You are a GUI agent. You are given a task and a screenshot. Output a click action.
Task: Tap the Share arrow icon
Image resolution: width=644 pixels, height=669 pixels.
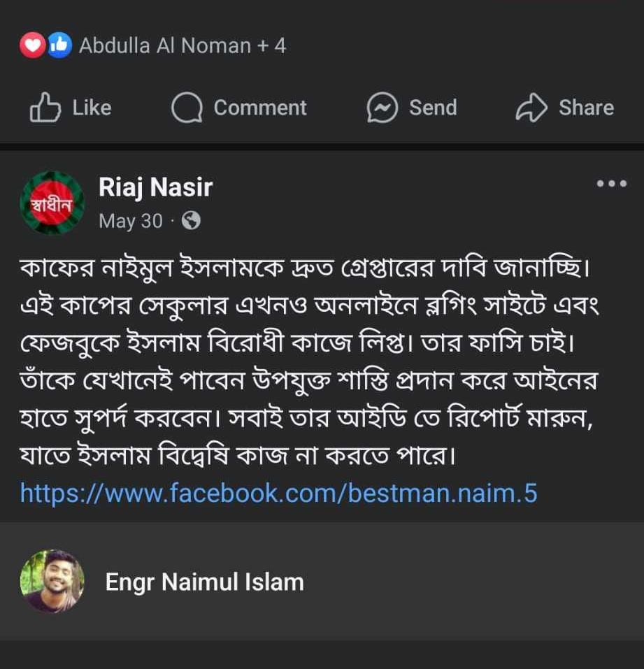click(x=530, y=108)
